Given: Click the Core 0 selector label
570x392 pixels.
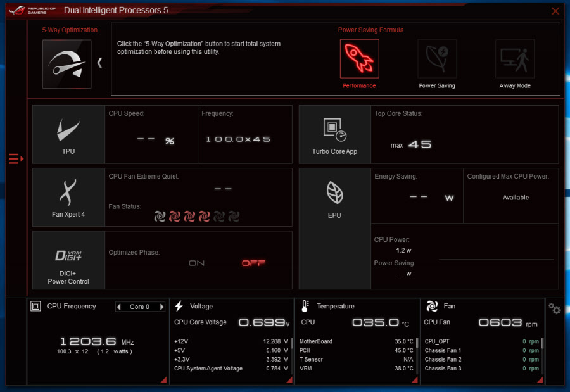Looking at the screenshot, I should point(139,307).
